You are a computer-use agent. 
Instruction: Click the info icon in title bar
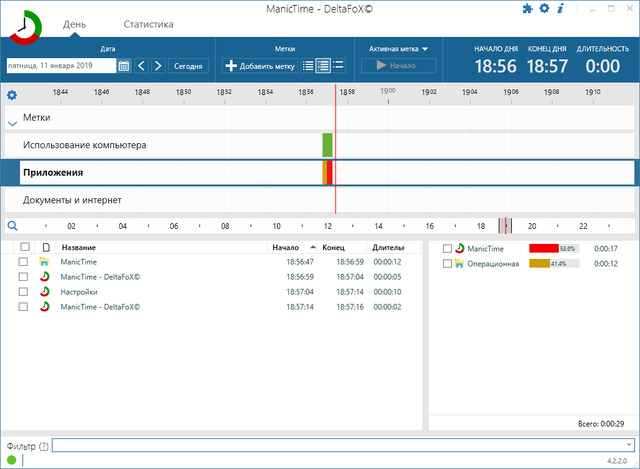coord(561,9)
